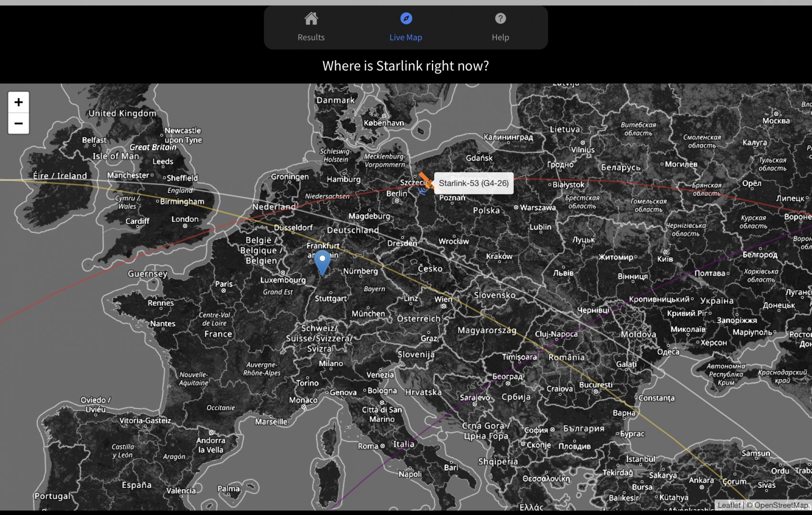This screenshot has width=812, height=515.
Task: Click the İstanbul label on the map
Action: (641, 459)
